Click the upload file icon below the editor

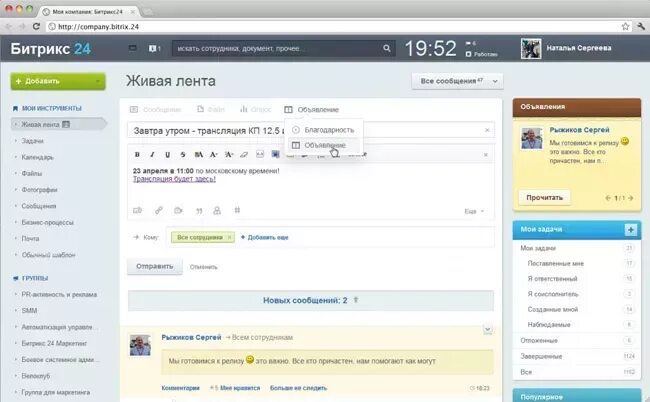[x=138, y=211]
